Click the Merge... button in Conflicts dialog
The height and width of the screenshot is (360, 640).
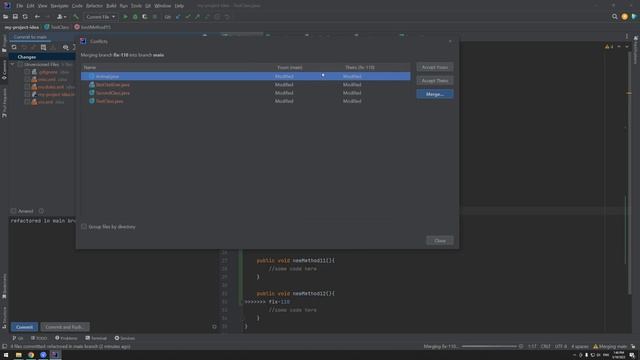coord(435,94)
